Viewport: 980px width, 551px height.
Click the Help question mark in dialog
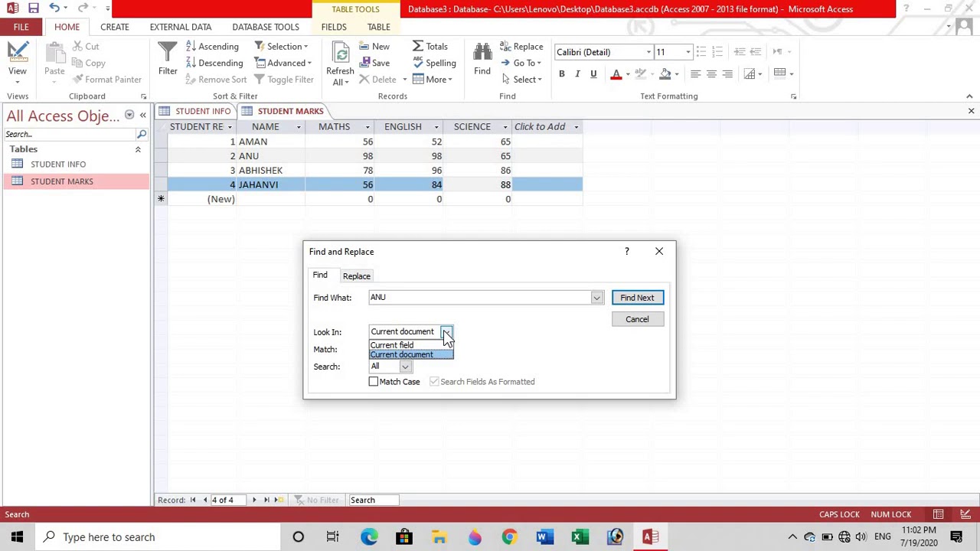coord(626,251)
